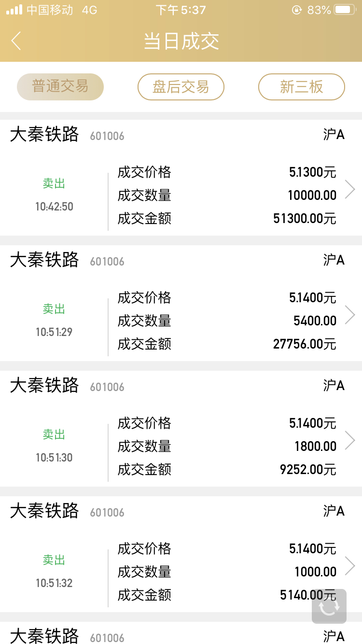Switch to the 盘后交易 tab

click(181, 87)
